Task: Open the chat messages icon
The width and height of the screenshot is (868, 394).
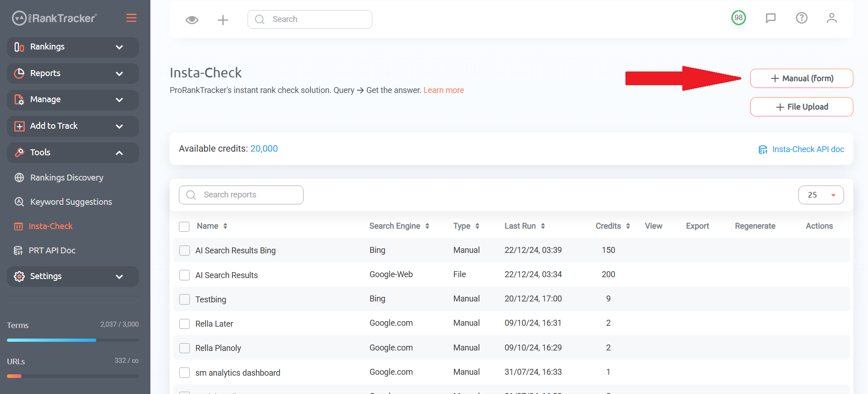Action: pyautogui.click(x=771, y=18)
